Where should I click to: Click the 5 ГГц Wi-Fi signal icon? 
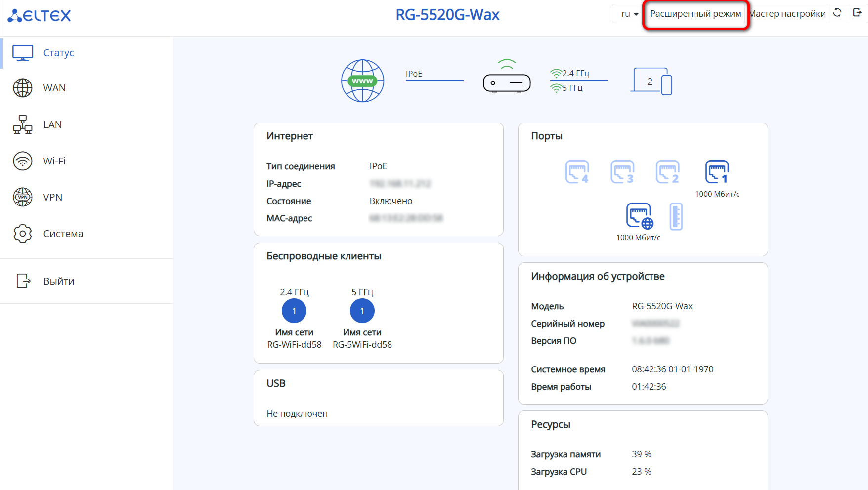[556, 88]
